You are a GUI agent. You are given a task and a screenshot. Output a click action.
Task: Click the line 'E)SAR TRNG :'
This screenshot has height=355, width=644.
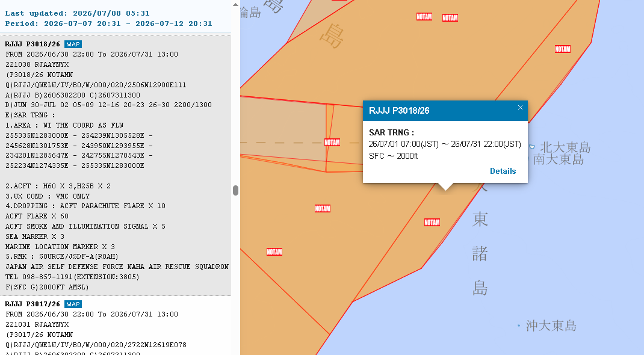coord(30,116)
